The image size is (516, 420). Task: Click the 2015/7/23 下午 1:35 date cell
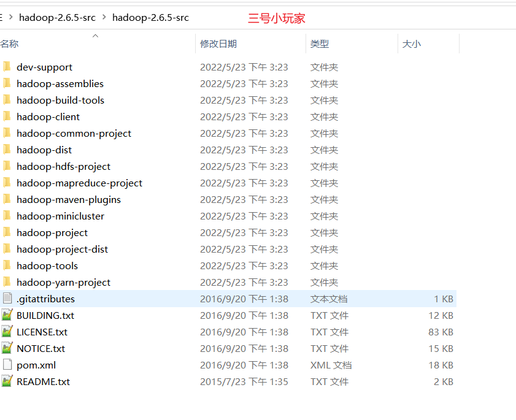(244, 381)
